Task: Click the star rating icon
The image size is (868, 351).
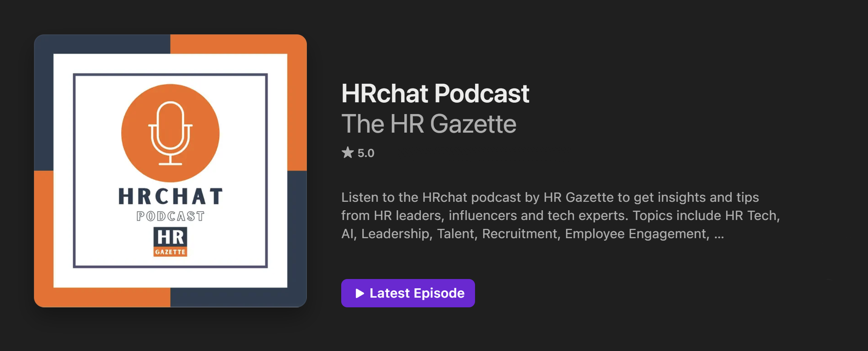Action: 348,152
